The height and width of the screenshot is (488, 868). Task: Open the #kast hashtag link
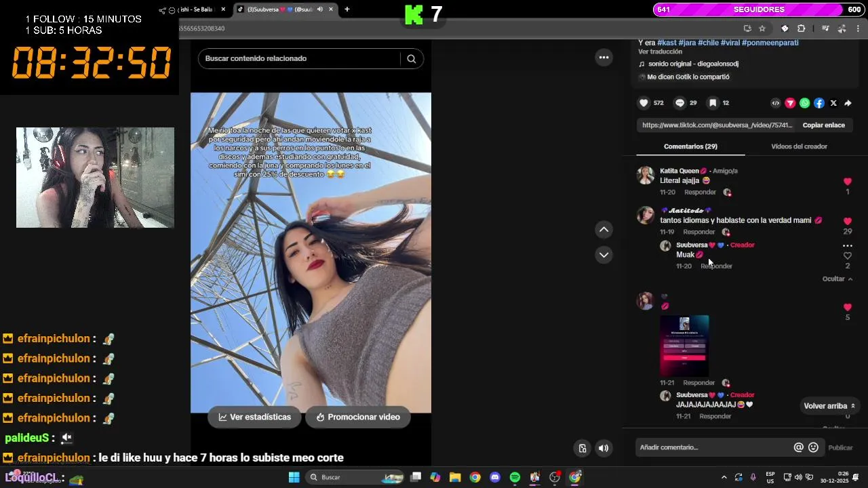[667, 43]
